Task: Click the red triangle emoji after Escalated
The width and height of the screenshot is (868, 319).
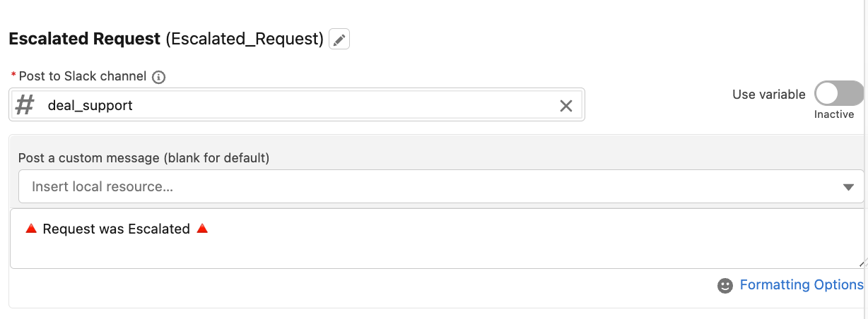Action: tap(202, 229)
